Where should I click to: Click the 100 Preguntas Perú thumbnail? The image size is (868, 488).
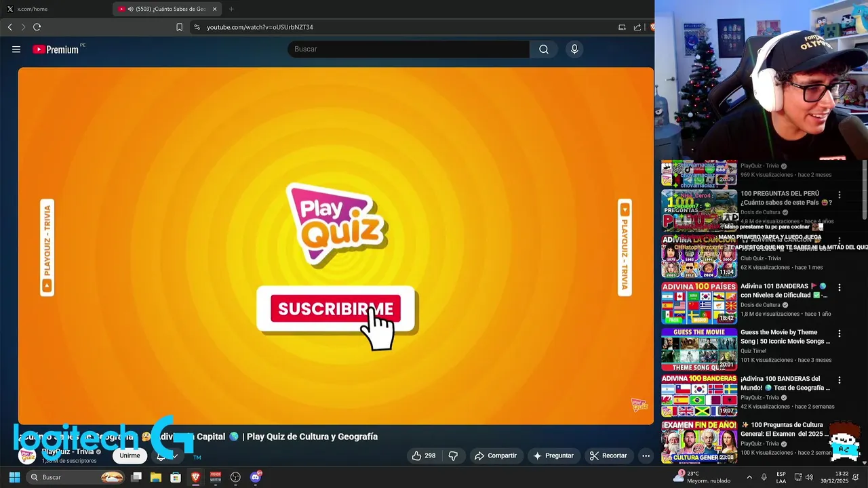(699, 211)
